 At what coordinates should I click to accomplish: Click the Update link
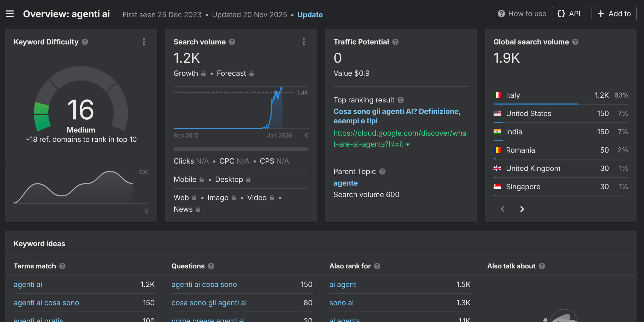point(310,15)
